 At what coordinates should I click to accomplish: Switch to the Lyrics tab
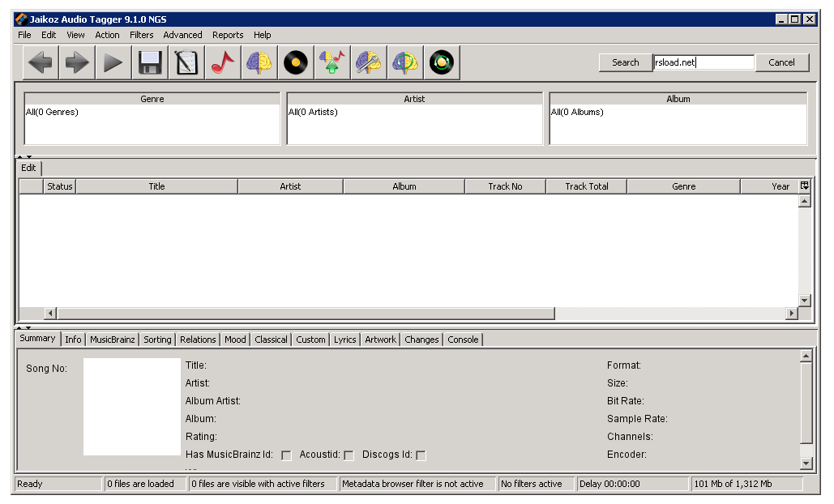344,340
